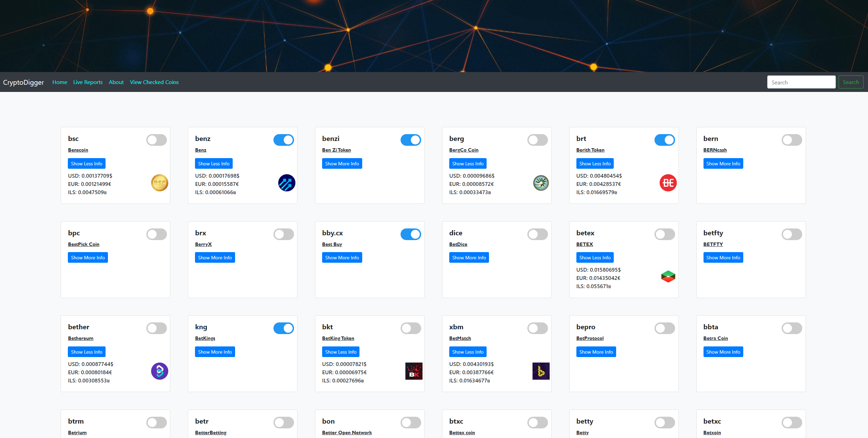Expand bern with Show More Info
Image resolution: width=868 pixels, height=438 pixels.
click(723, 164)
